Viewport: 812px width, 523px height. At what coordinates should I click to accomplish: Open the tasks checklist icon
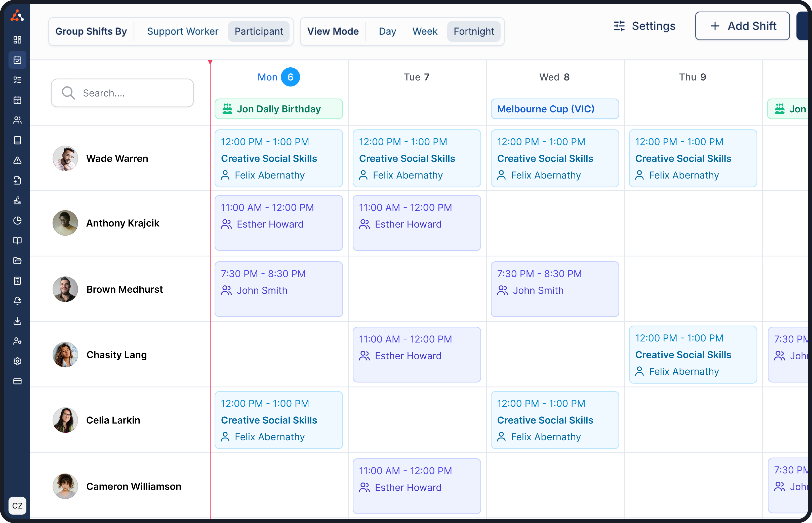tap(17, 80)
